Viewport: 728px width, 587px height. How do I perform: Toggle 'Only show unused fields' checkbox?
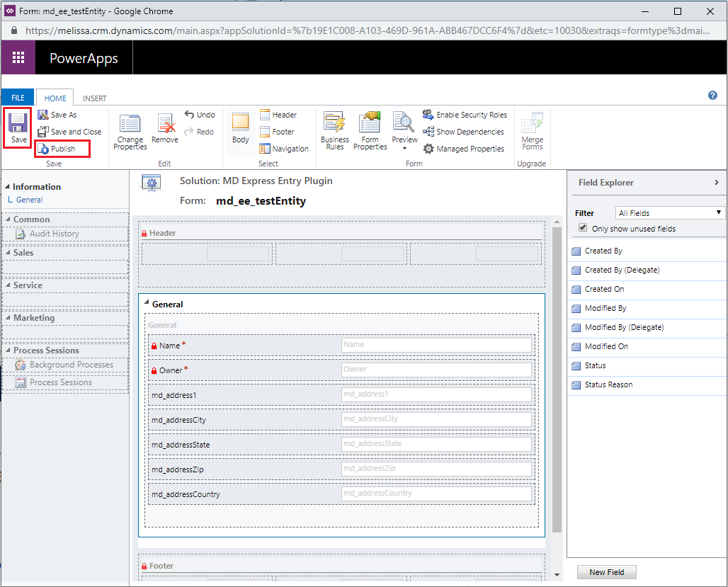[x=583, y=228]
